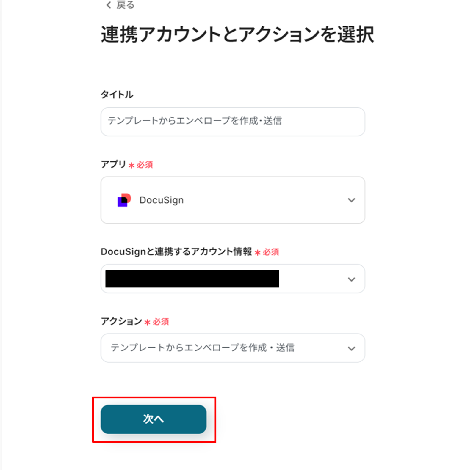Focus the タイトル text input field

pos(233,122)
